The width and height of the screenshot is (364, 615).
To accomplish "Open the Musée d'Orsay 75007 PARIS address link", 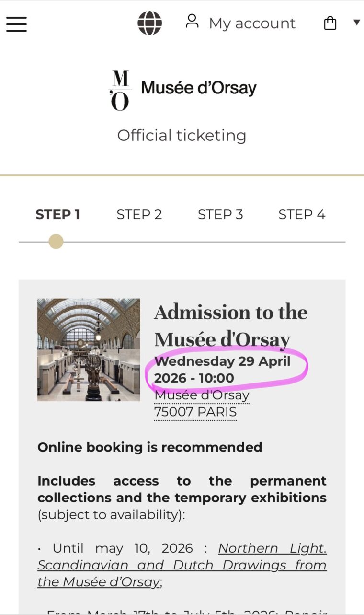I will (202, 404).
